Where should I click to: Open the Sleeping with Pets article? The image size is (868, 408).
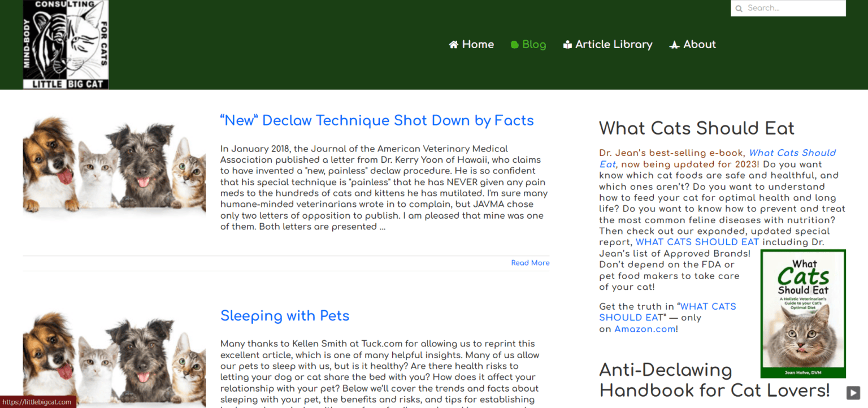[x=285, y=316]
